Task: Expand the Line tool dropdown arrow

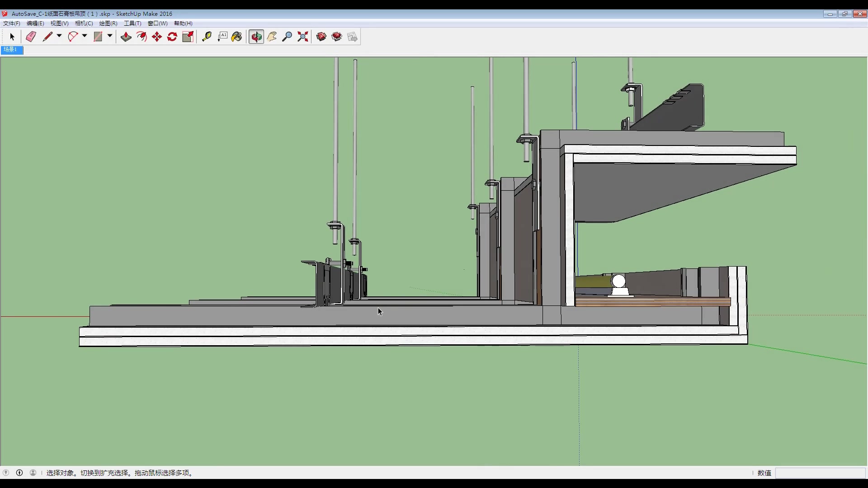Action: tap(59, 36)
